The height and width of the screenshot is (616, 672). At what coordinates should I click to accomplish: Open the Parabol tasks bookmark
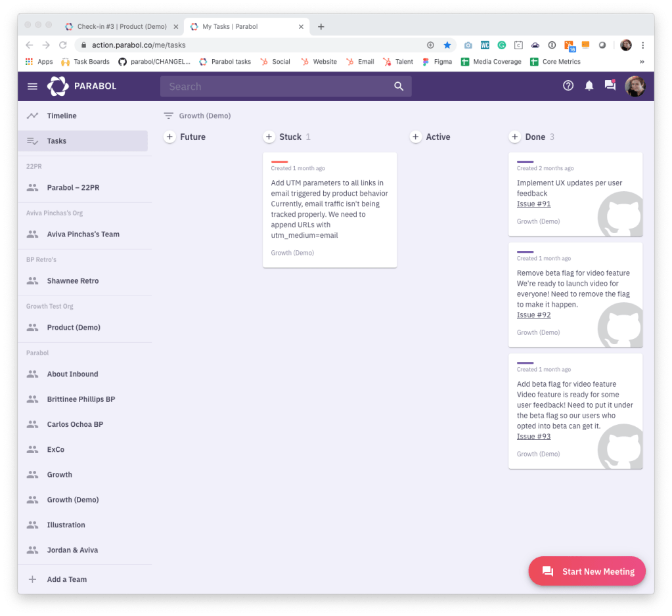point(225,62)
